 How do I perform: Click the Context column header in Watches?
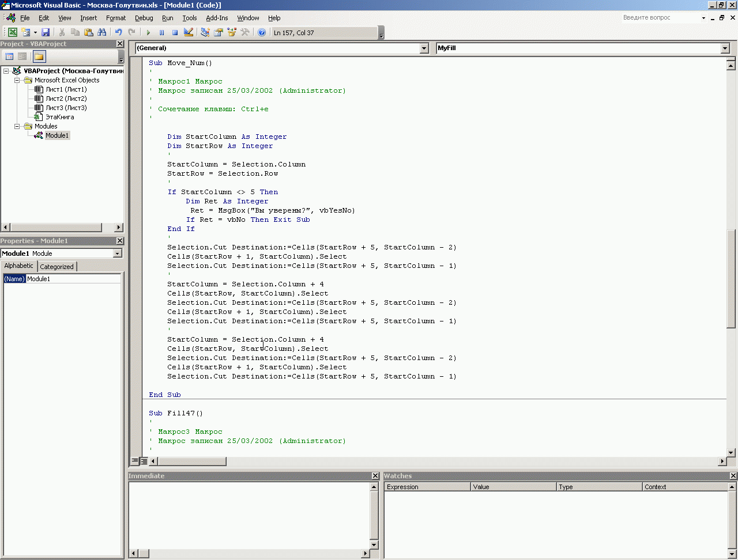pos(685,487)
